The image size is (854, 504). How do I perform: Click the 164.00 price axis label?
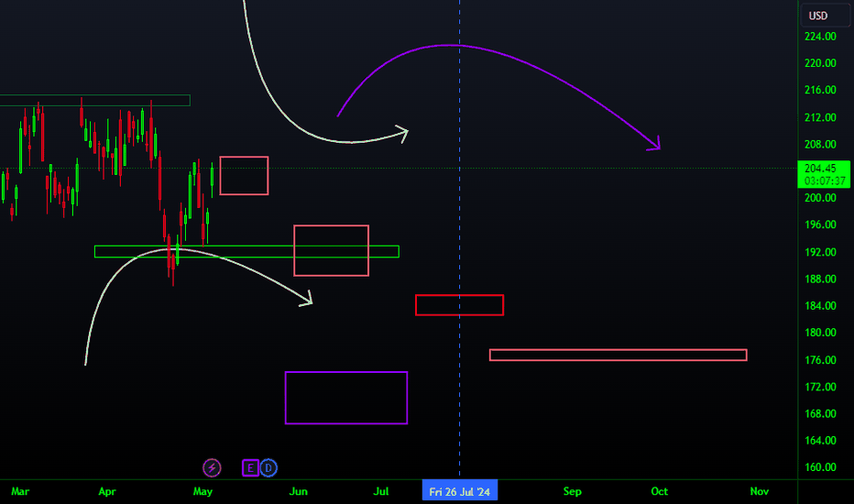point(820,440)
